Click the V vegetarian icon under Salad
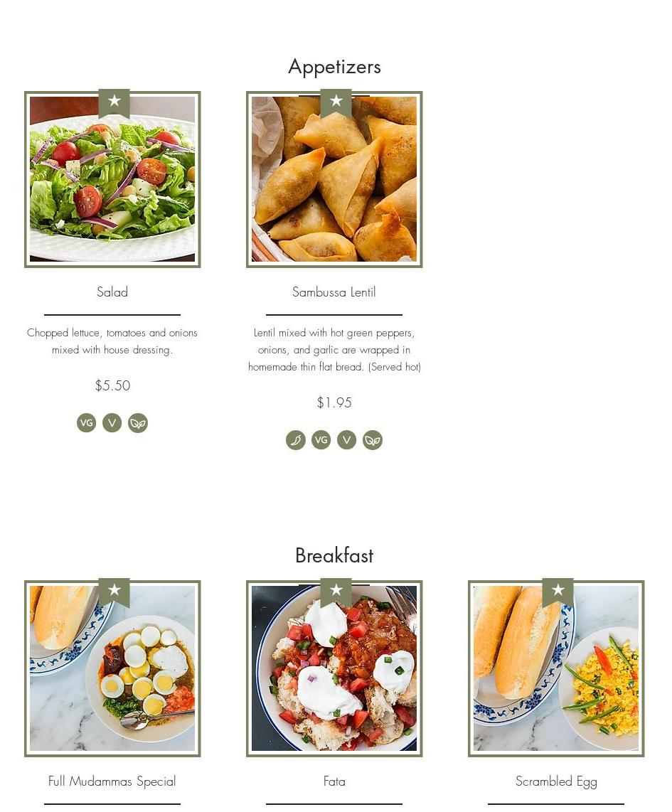The width and height of the screenshot is (672, 812). coord(112,422)
